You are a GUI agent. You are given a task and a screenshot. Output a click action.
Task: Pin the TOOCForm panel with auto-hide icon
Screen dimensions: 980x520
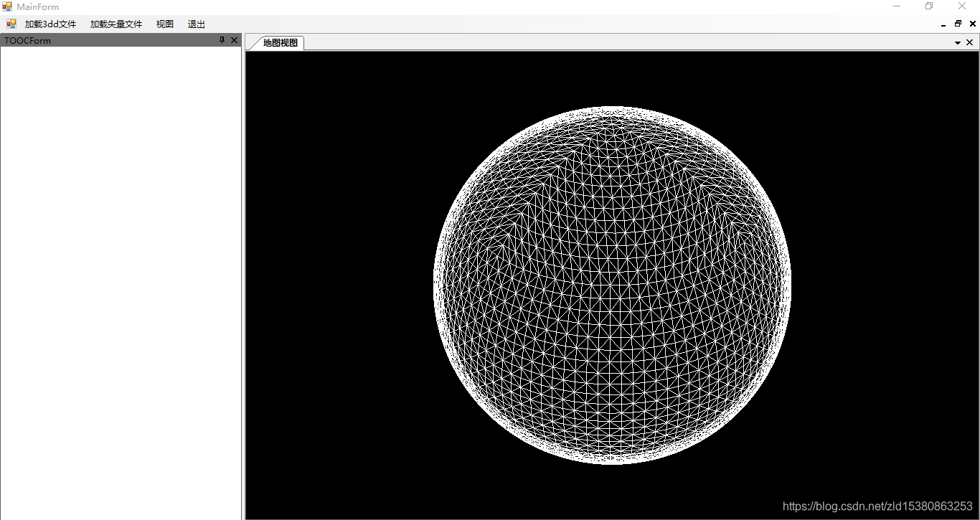pos(222,40)
